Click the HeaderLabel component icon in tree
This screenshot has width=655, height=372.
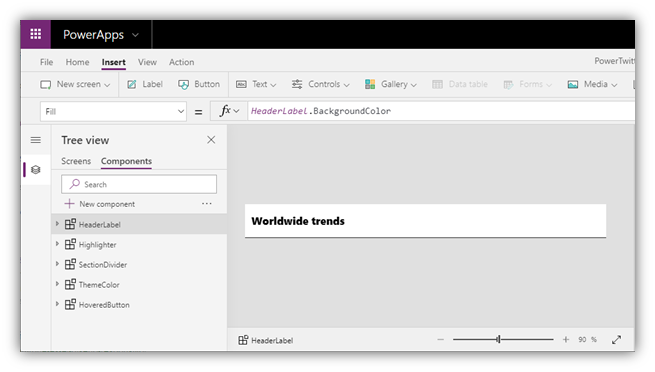tap(70, 224)
